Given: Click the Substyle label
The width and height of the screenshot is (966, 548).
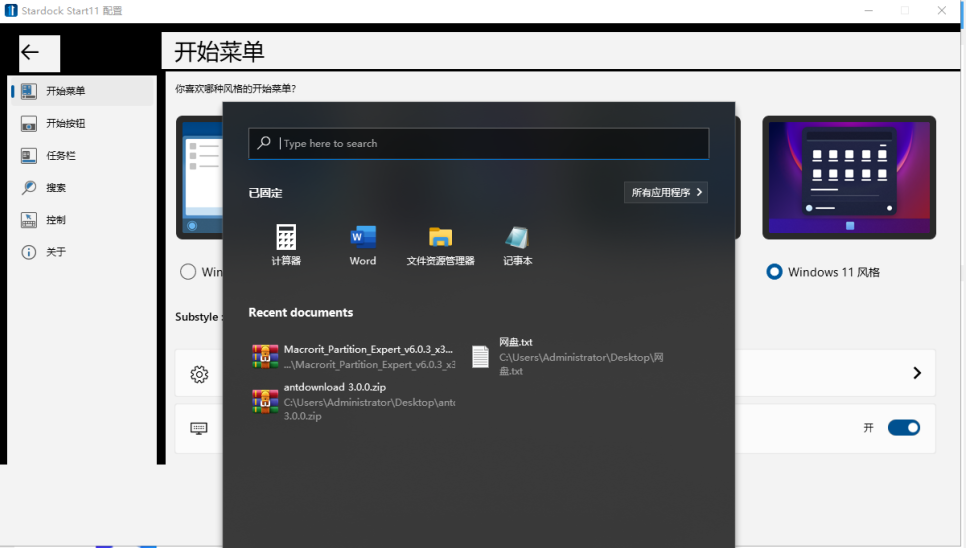Looking at the screenshot, I should [x=197, y=316].
